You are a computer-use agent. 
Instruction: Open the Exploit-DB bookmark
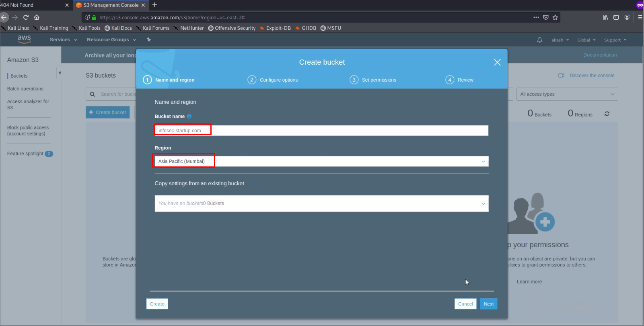coord(275,28)
